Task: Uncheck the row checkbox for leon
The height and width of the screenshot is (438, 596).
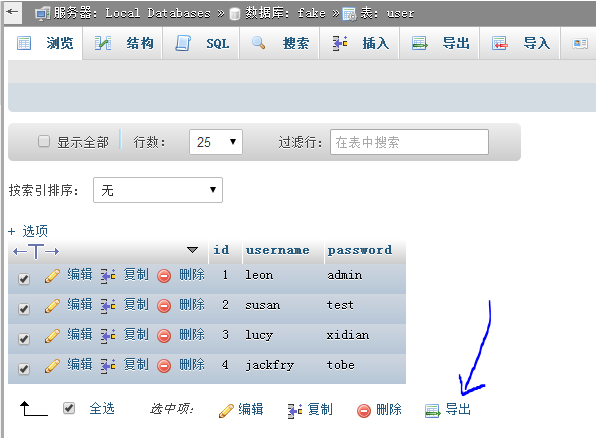Action: [24, 279]
